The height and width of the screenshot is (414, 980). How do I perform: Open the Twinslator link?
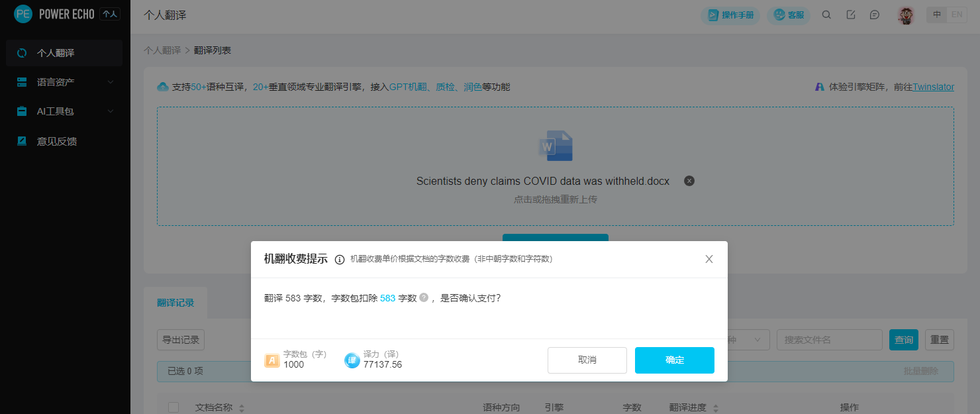click(x=933, y=86)
